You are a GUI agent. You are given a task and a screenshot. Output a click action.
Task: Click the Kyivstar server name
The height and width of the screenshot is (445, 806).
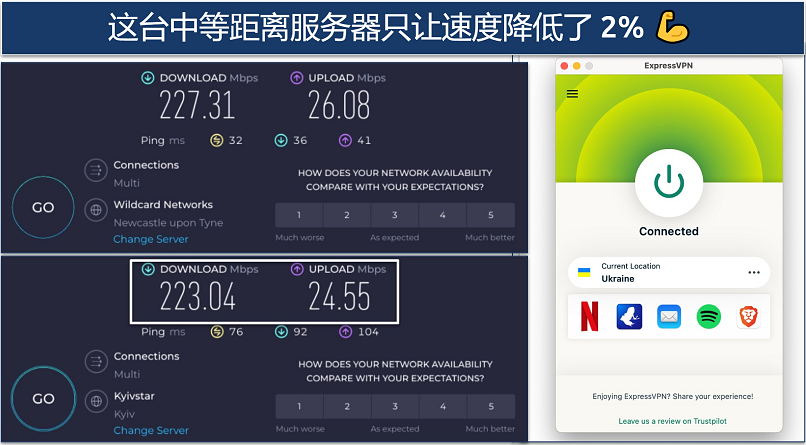(134, 396)
